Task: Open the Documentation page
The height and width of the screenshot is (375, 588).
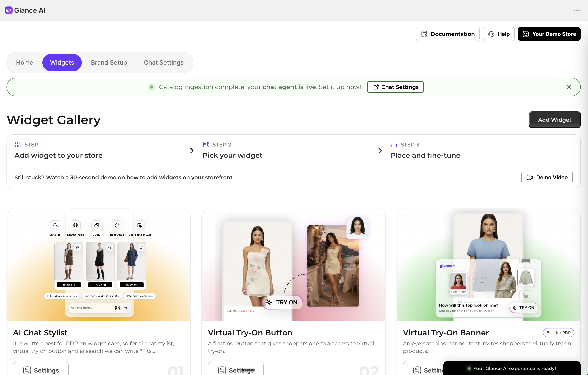Action: 448,34
